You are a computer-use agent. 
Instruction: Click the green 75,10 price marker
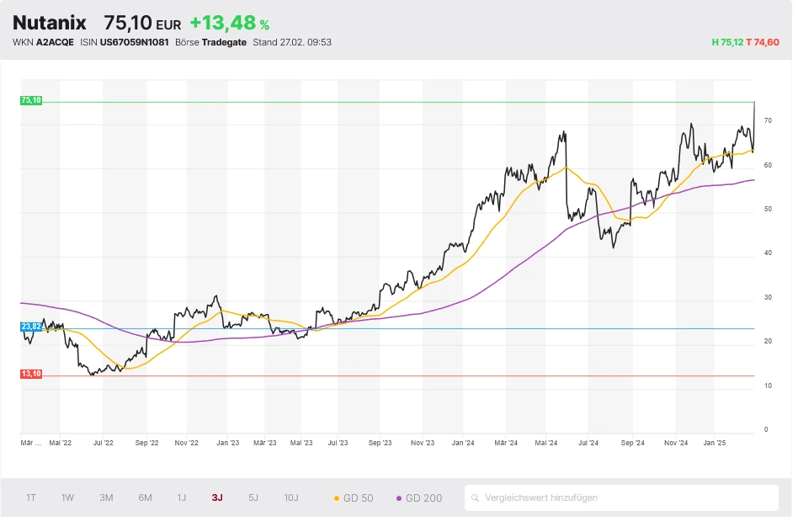(31, 100)
